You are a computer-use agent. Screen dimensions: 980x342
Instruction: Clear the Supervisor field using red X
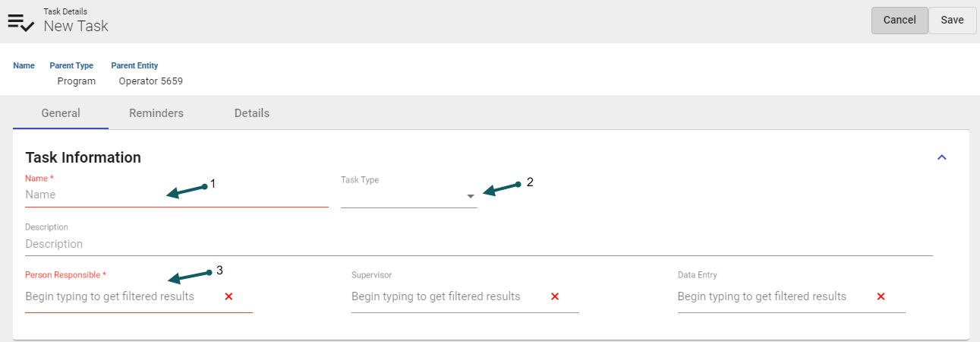coord(555,296)
